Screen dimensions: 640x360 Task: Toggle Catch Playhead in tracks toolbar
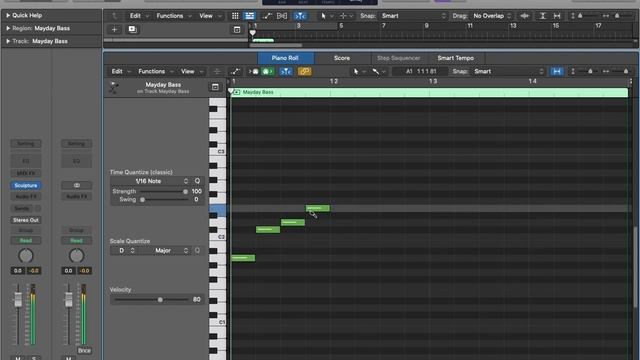[300, 16]
